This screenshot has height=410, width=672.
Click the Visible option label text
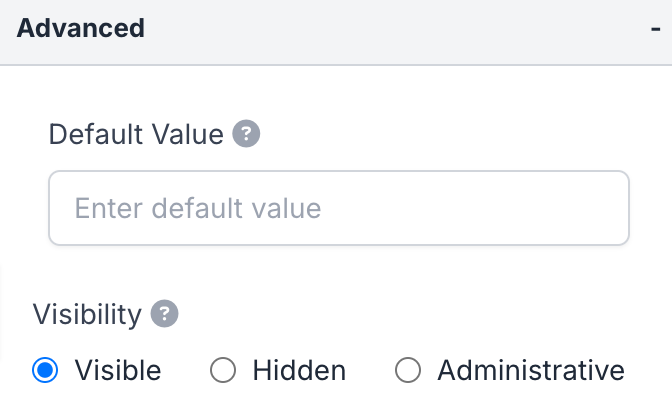[117, 371]
